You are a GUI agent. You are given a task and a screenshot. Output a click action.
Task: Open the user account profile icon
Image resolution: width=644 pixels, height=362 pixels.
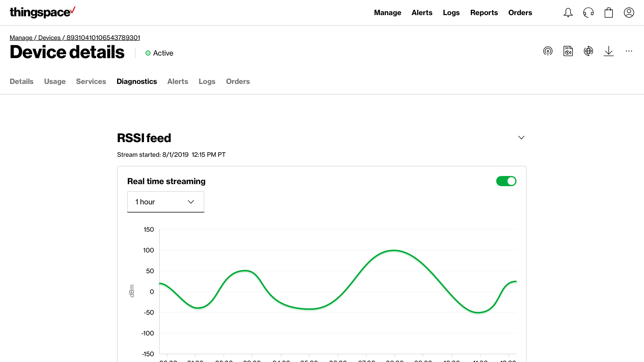click(x=629, y=13)
